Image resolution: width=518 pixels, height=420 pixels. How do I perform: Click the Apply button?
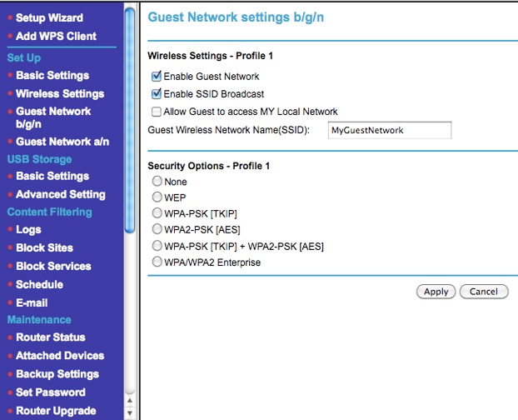436,292
